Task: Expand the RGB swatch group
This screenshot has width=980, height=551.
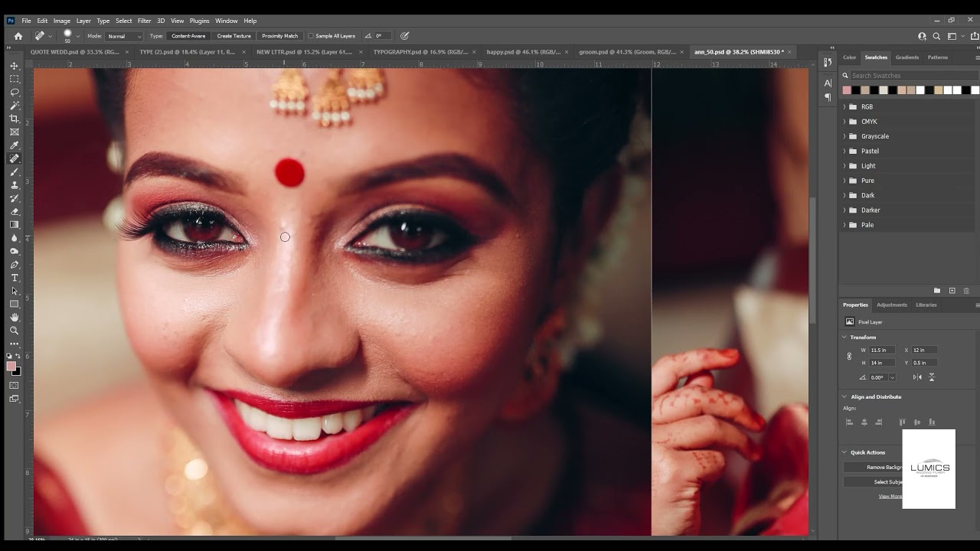Action: 844,107
